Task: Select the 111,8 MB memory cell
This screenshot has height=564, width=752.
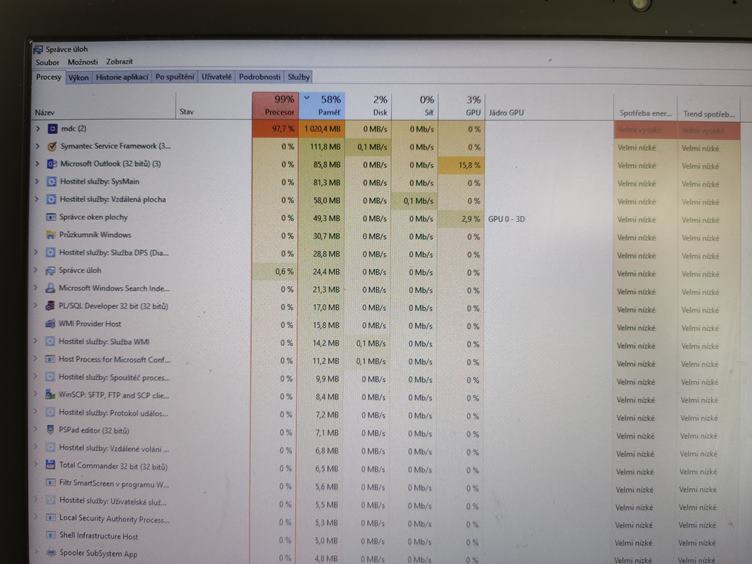Action: click(x=322, y=147)
